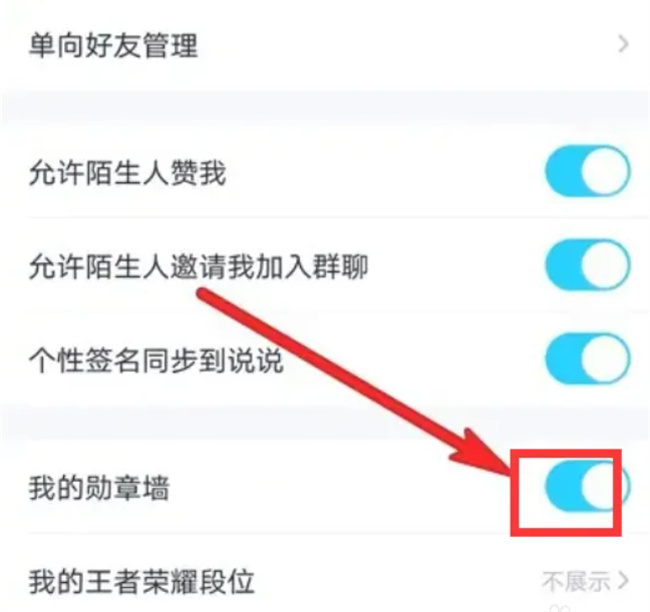Open 我的王者荣耀段位 row label
This screenshot has height=612, width=650.
coord(141,581)
